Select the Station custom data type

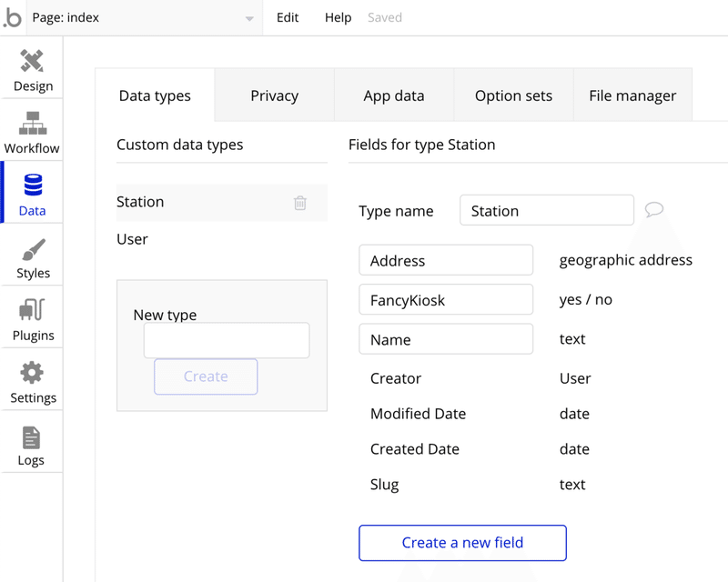coord(222,203)
